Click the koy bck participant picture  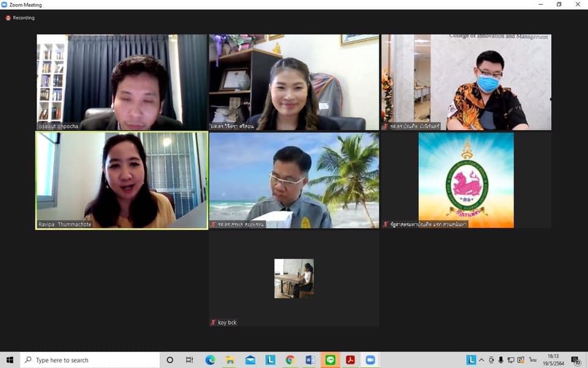(293, 278)
